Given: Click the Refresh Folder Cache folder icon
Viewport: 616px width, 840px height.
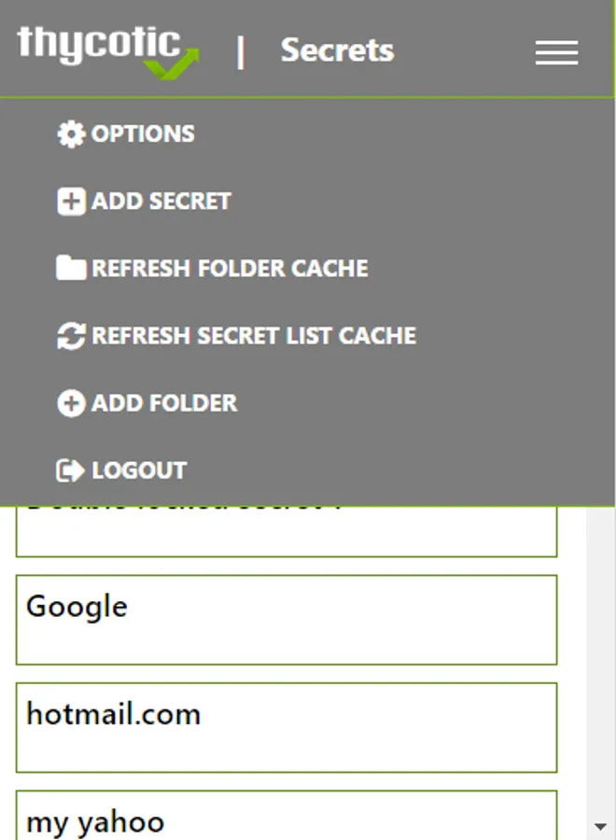Looking at the screenshot, I should click(71, 268).
